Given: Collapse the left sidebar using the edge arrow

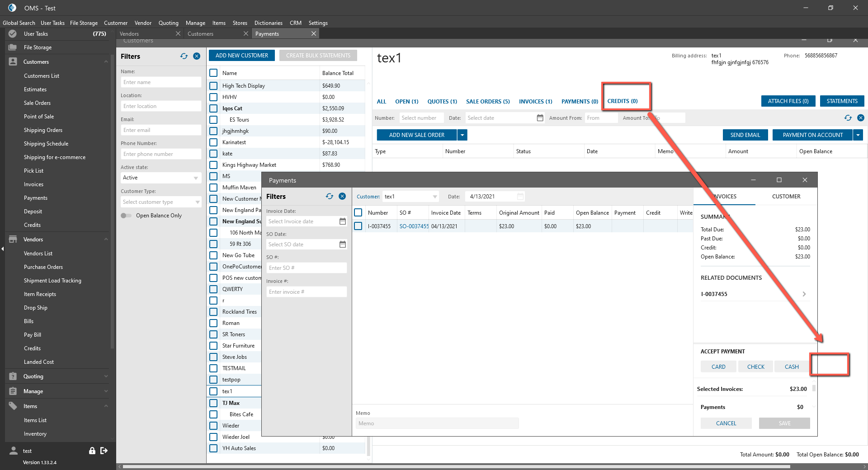Looking at the screenshot, I should click(x=2, y=249).
